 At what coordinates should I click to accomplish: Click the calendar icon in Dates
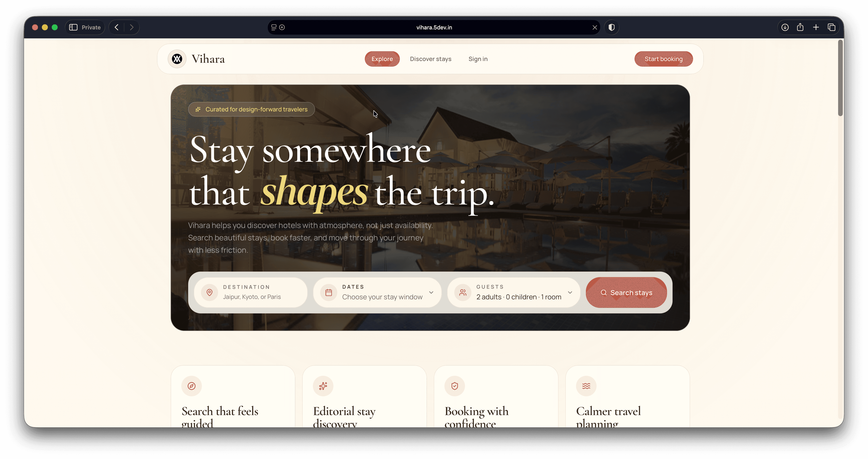point(328,292)
